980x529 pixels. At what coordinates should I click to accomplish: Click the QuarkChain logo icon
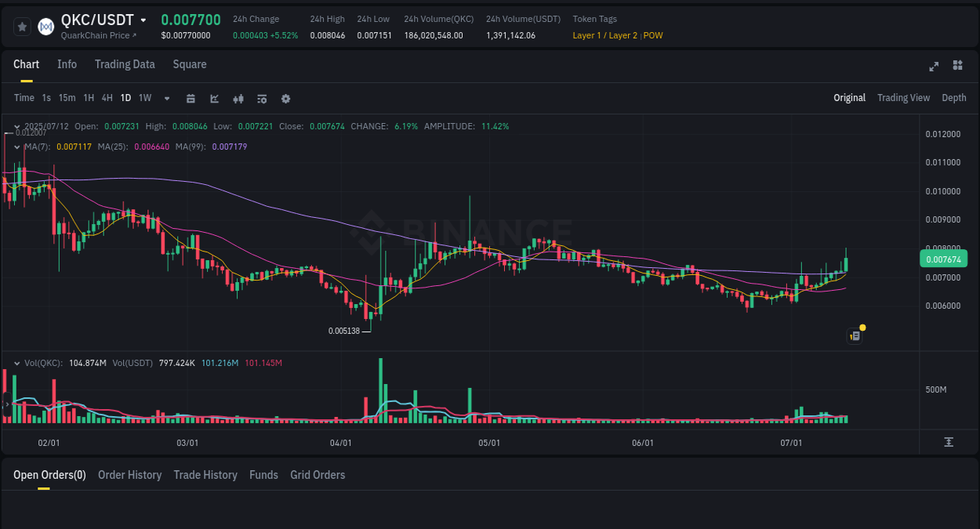click(x=45, y=26)
